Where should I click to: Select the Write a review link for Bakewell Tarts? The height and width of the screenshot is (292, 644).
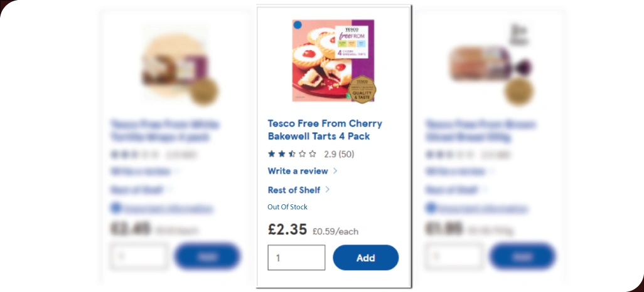point(298,170)
